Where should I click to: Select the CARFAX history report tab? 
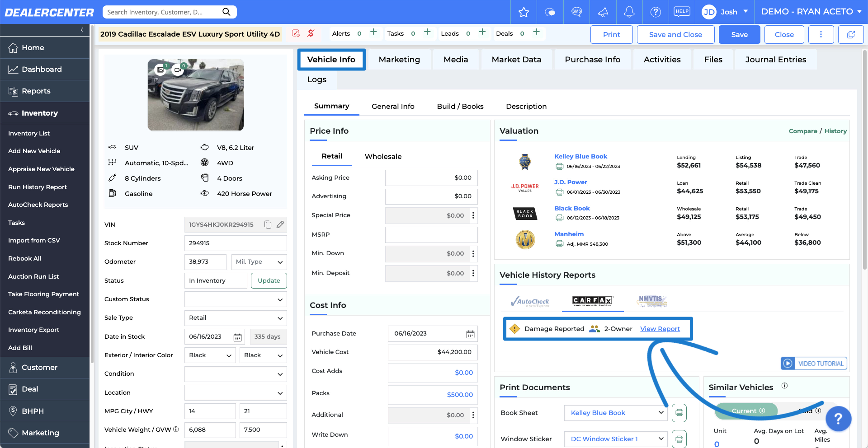point(593,301)
